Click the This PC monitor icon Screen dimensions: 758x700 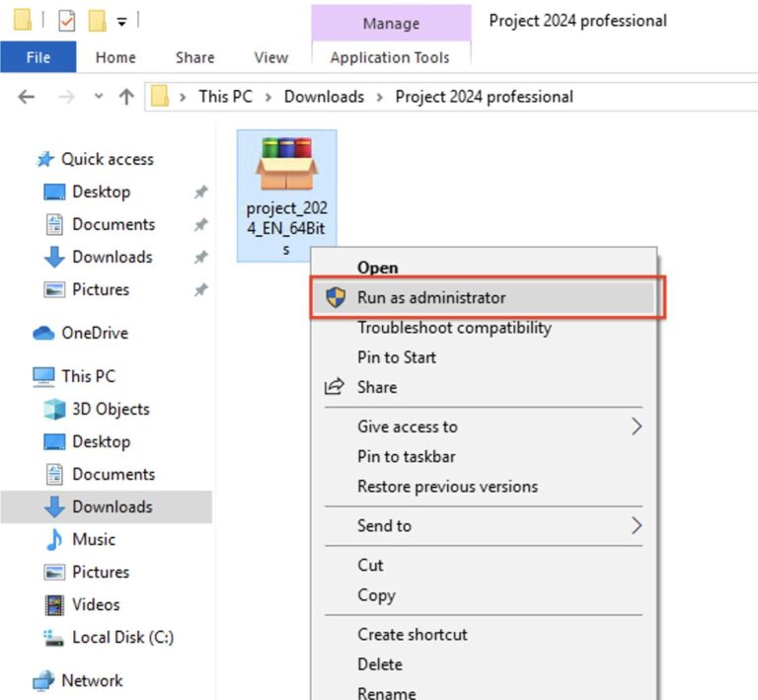coord(43,377)
